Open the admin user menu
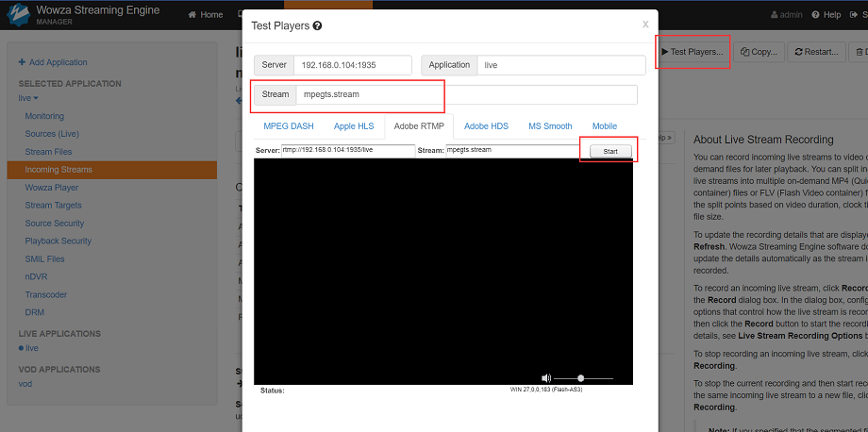 [786, 15]
